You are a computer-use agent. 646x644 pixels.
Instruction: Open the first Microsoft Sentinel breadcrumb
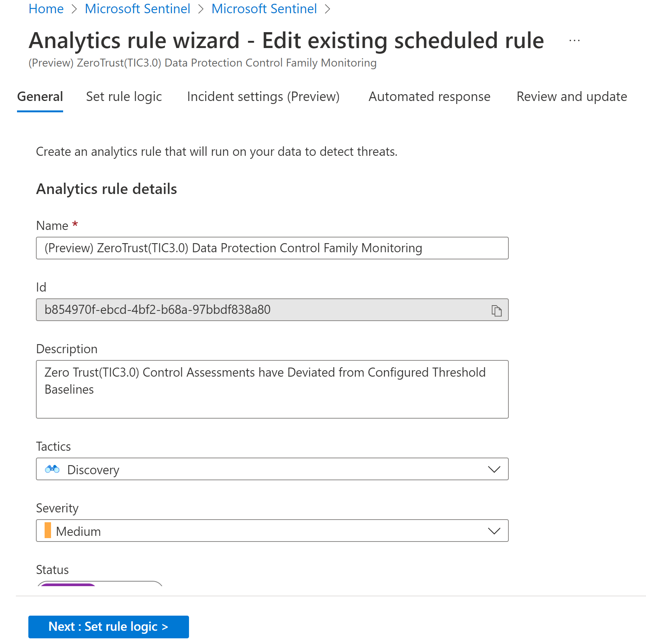click(138, 8)
